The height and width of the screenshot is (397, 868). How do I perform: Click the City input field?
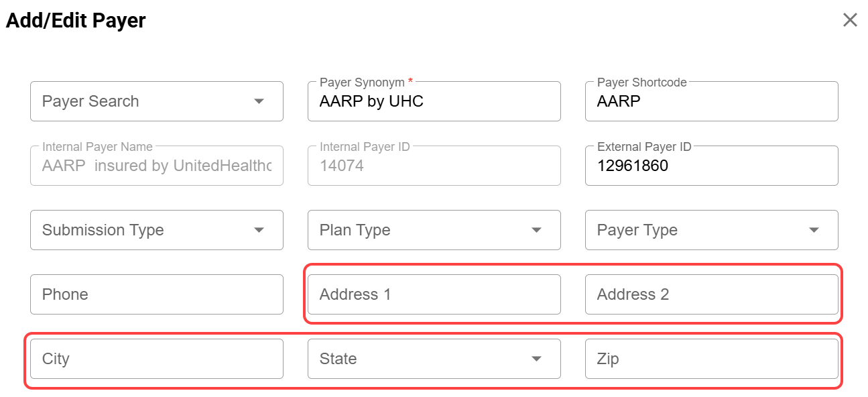coord(156,359)
